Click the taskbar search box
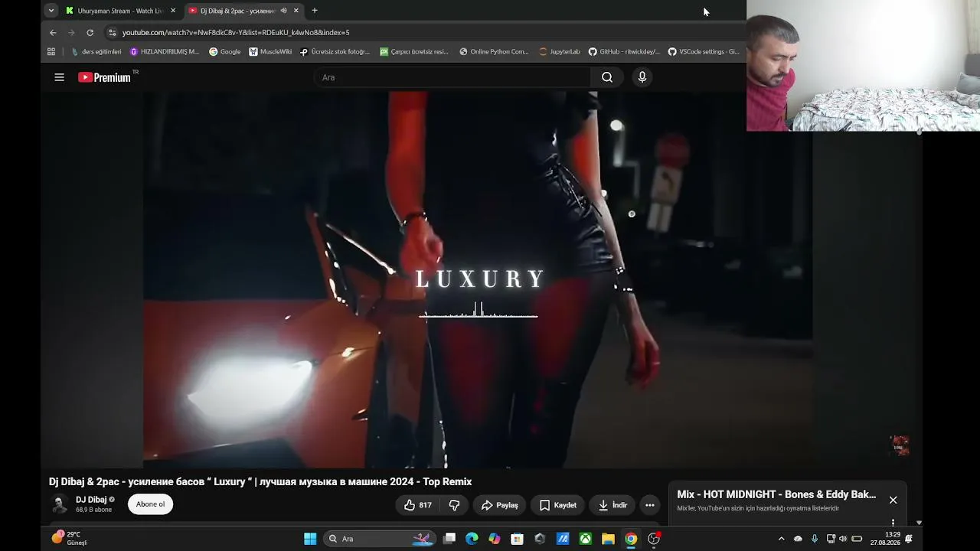980x551 pixels. pyautogui.click(x=380, y=539)
